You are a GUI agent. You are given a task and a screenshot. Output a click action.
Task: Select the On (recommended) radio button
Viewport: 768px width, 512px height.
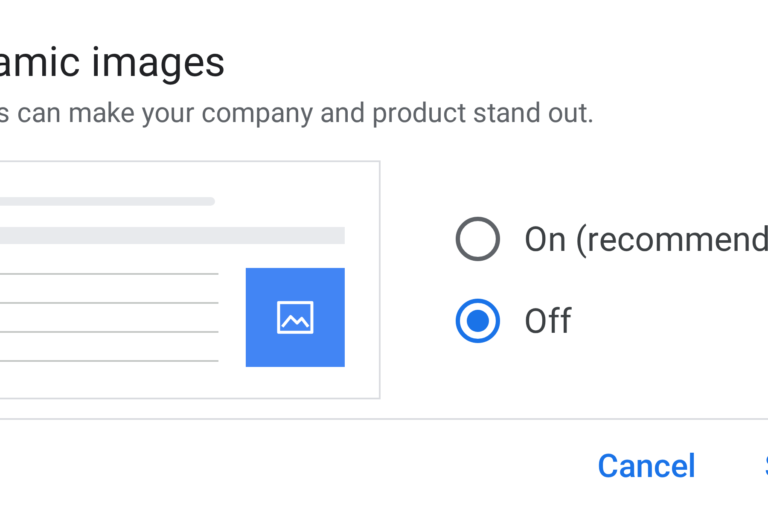(x=478, y=239)
